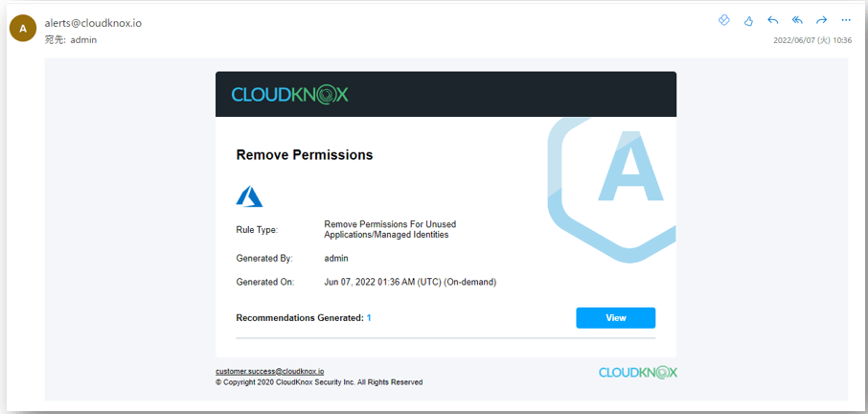
Task: Click the recommendations count "1"
Action: 369,318
